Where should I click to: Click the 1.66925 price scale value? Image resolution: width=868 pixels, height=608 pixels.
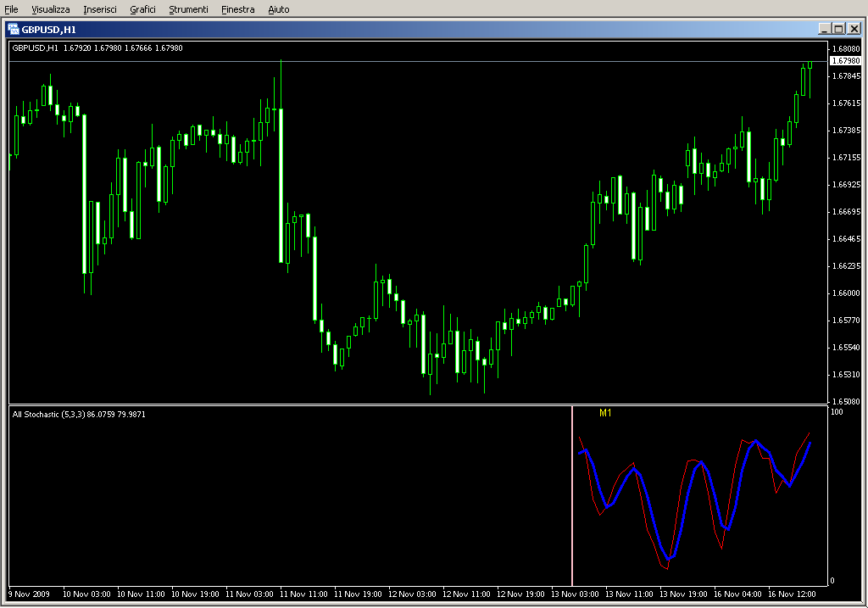pos(847,184)
